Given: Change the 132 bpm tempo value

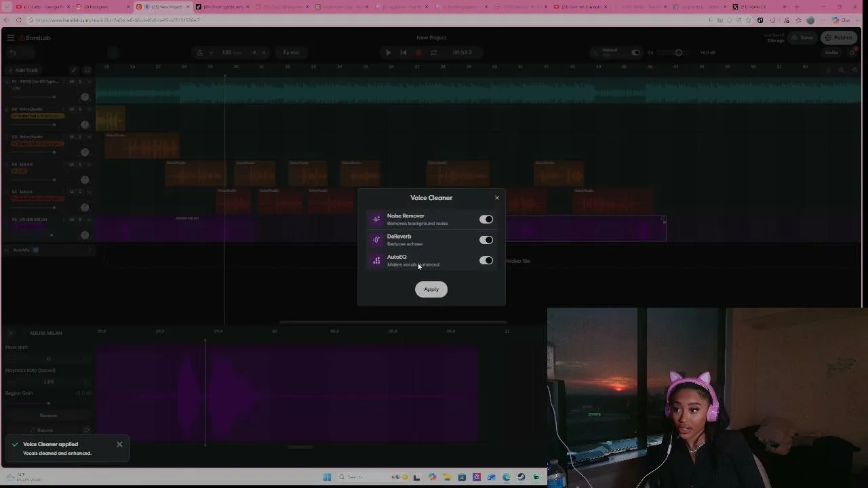Looking at the screenshot, I should [x=230, y=53].
